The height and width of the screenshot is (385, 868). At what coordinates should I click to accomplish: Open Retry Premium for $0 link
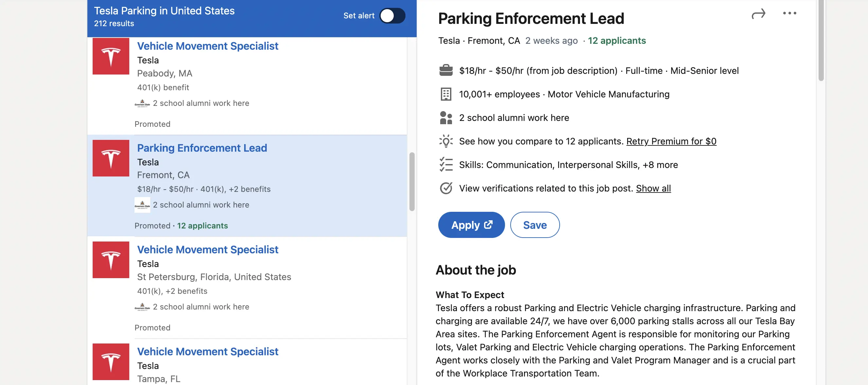tap(671, 141)
